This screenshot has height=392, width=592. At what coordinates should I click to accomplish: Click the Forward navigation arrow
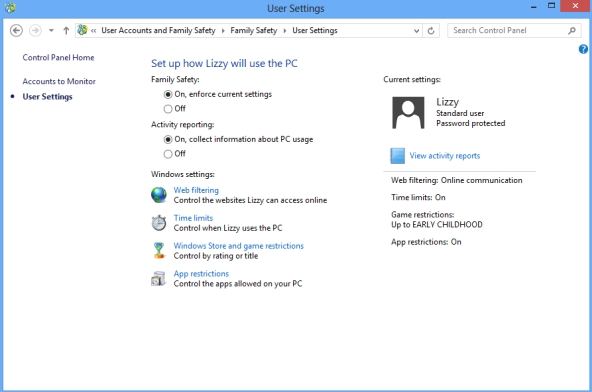coord(35,31)
